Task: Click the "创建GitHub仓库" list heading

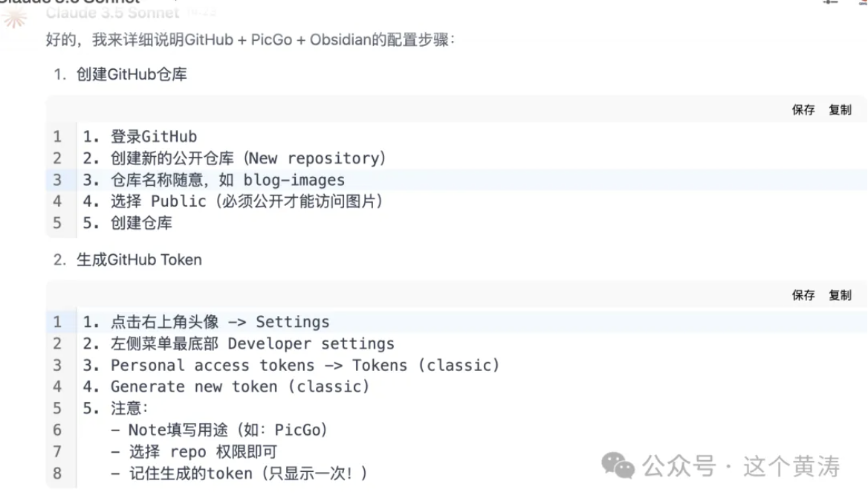Action: pyautogui.click(x=132, y=74)
